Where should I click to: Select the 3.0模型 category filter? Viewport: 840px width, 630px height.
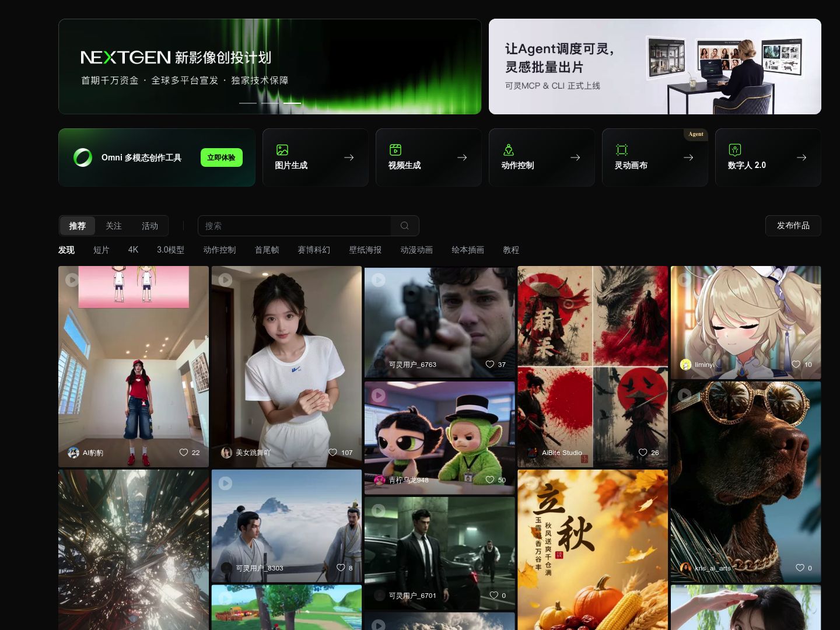click(170, 250)
